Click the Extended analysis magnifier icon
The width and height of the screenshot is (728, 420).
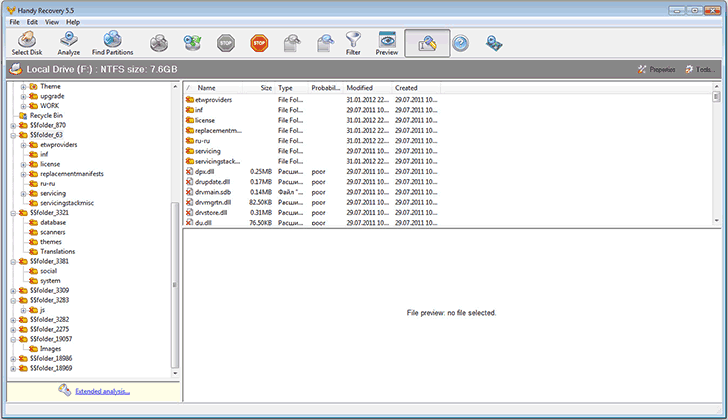(x=65, y=390)
